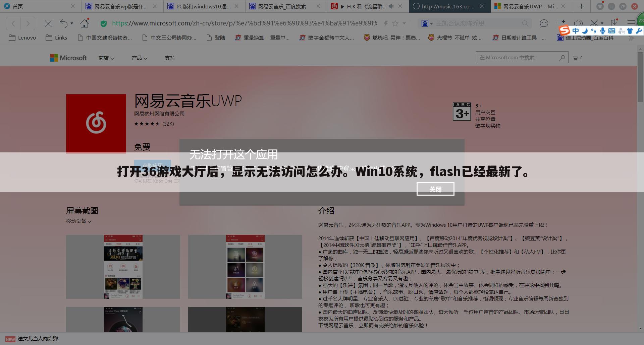Open the first mobile screenshot thumbnail
The height and width of the screenshot is (345, 644).
pos(123,267)
